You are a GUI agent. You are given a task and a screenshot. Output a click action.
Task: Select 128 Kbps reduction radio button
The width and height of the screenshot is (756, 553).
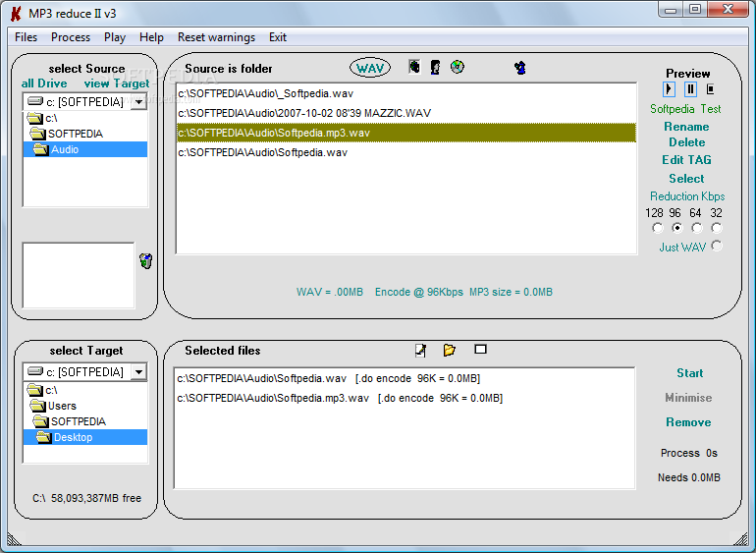point(658,228)
